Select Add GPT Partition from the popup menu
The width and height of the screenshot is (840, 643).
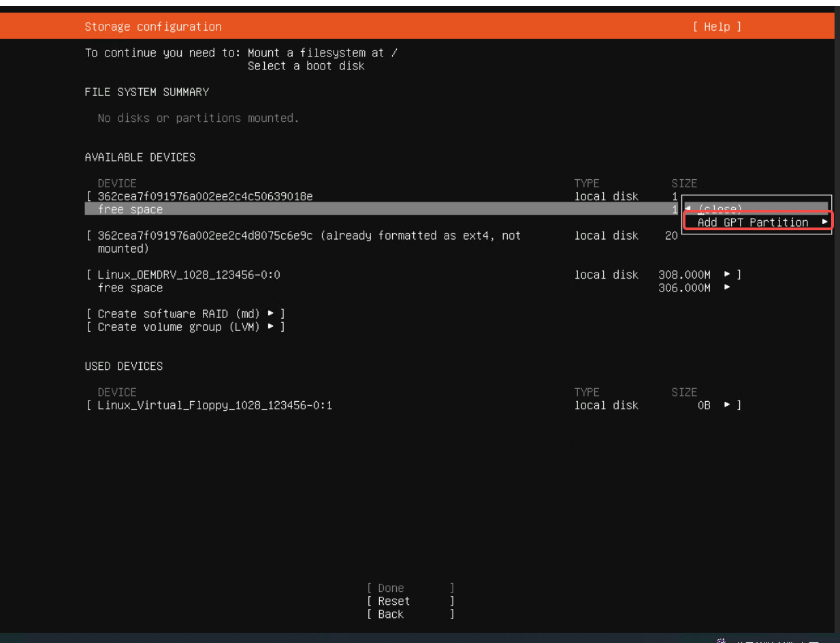(752, 223)
